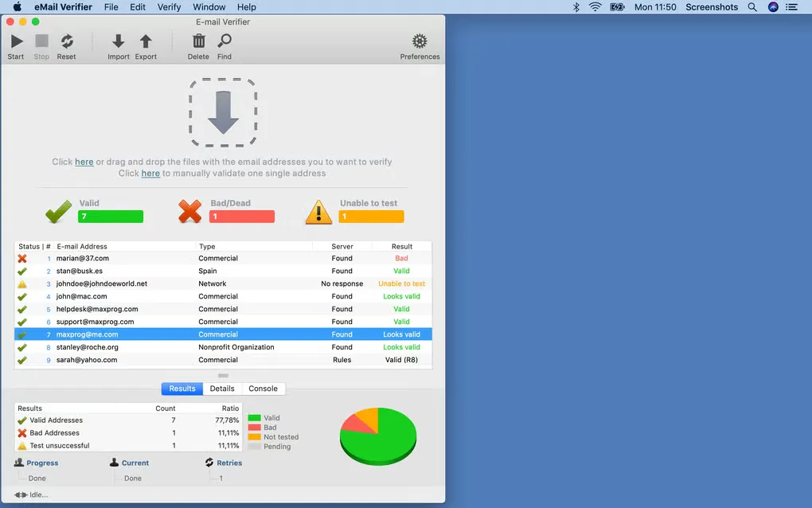Click the red cross status icon for marian@37.com
812x508 pixels.
point(21,259)
